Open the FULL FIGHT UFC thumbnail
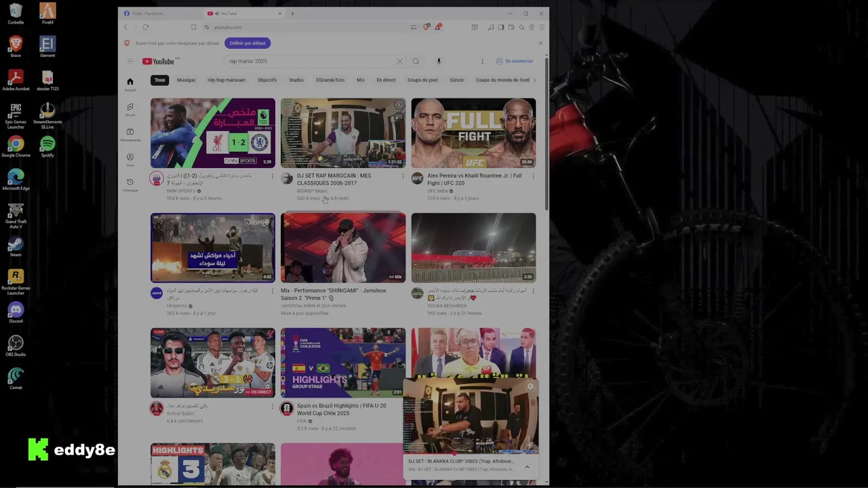 pos(473,133)
